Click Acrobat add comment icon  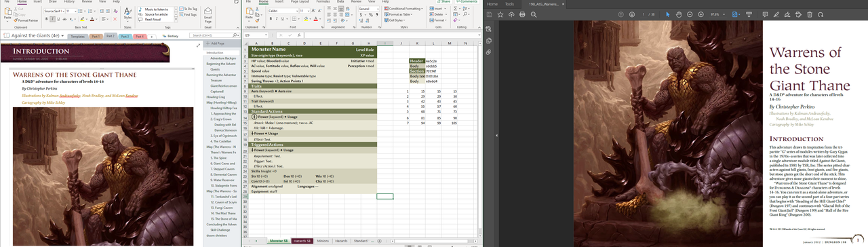coord(766,14)
